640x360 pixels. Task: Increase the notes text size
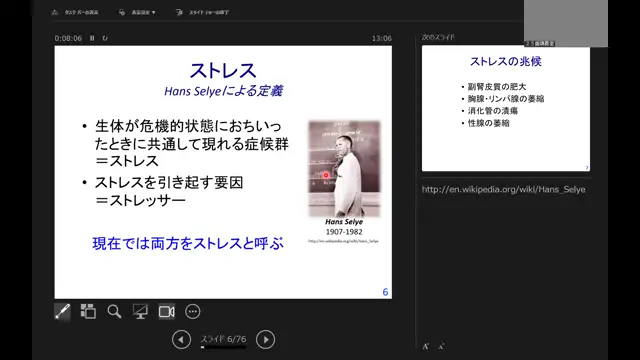point(426,346)
